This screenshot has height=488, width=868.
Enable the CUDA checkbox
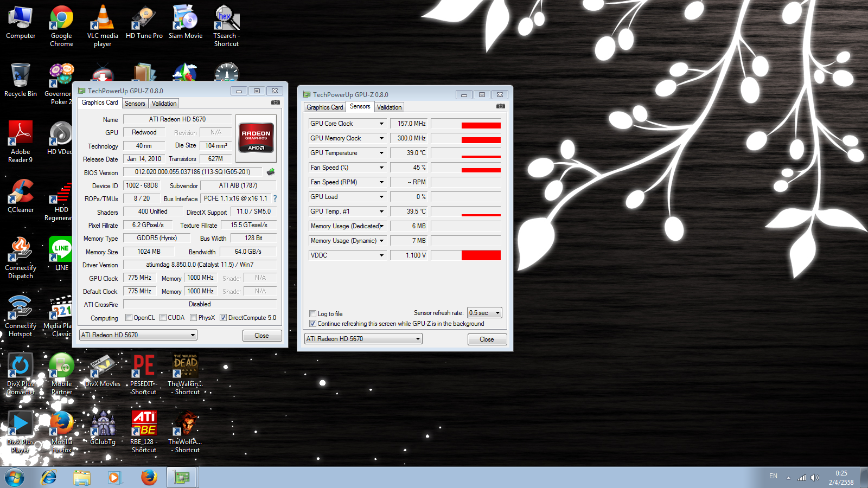point(163,318)
